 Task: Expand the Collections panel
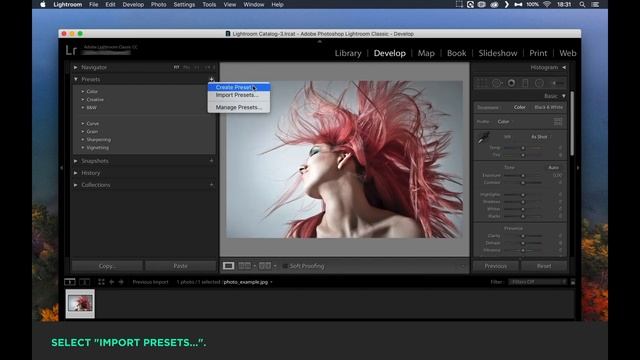tap(76, 185)
